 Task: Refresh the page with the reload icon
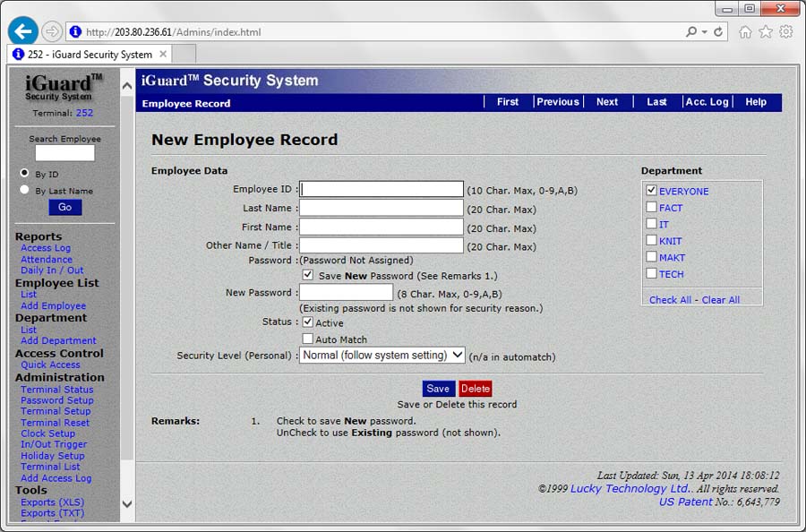click(718, 32)
